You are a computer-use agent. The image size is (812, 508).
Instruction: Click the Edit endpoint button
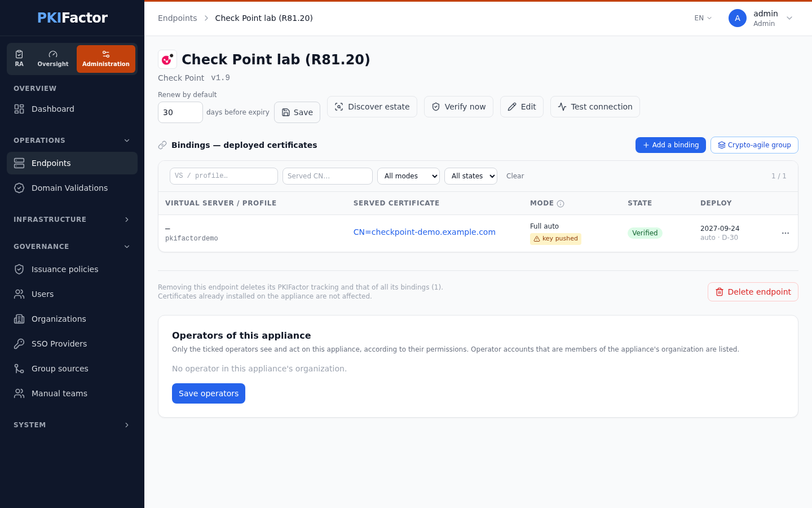[x=522, y=107]
